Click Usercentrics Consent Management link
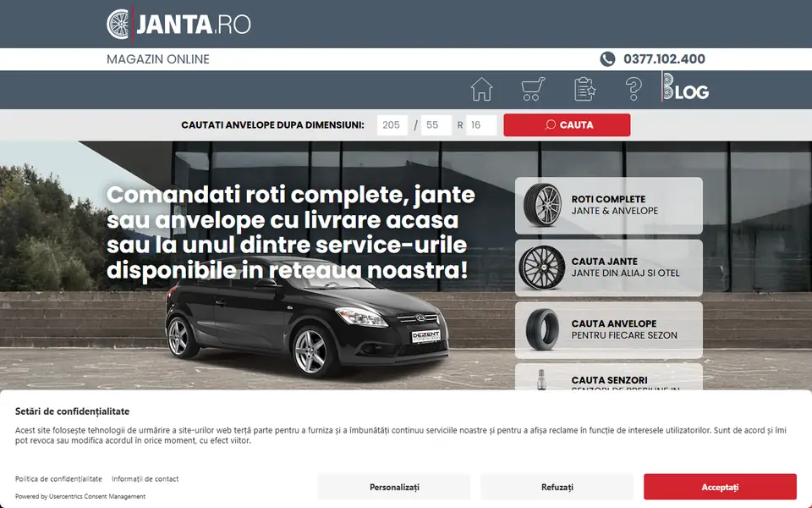This screenshot has height=508, width=812. pos(97,496)
